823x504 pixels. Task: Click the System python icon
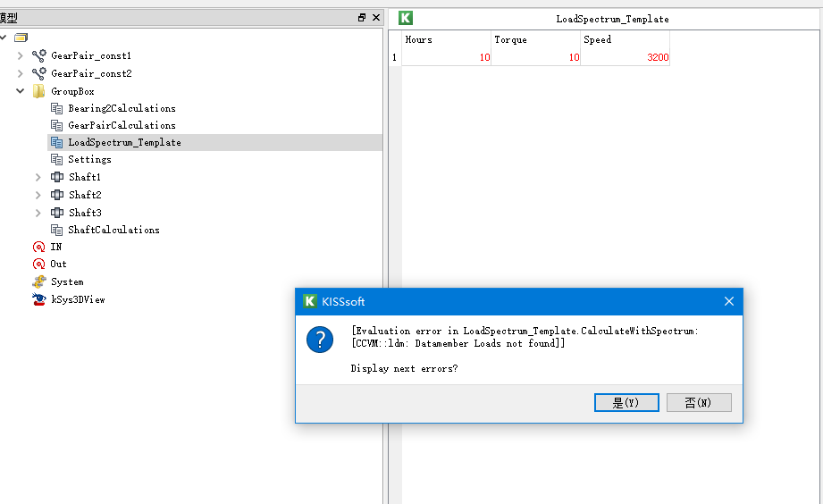(38, 281)
